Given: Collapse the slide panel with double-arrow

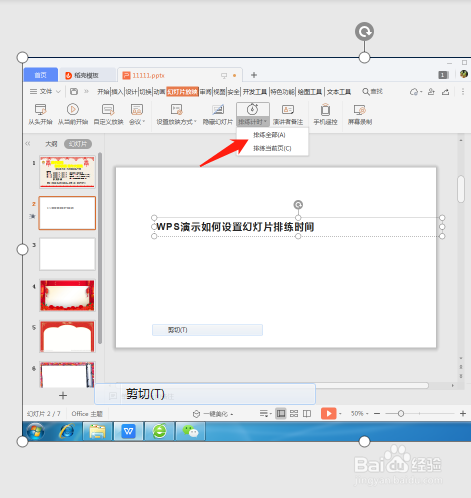Looking at the screenshot, I should point(28,144).
